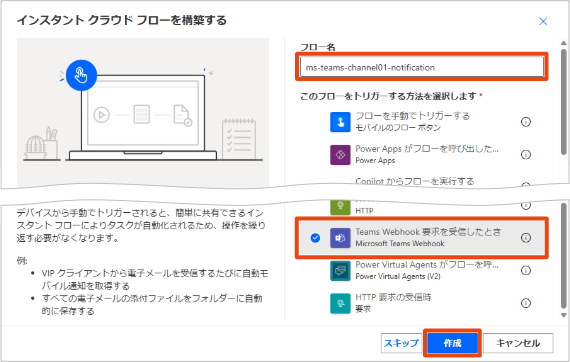The width and height of the screenshot is (570, 362).
Task: Click the Power Apps trigger icon
Action: [x=340, y=154]
